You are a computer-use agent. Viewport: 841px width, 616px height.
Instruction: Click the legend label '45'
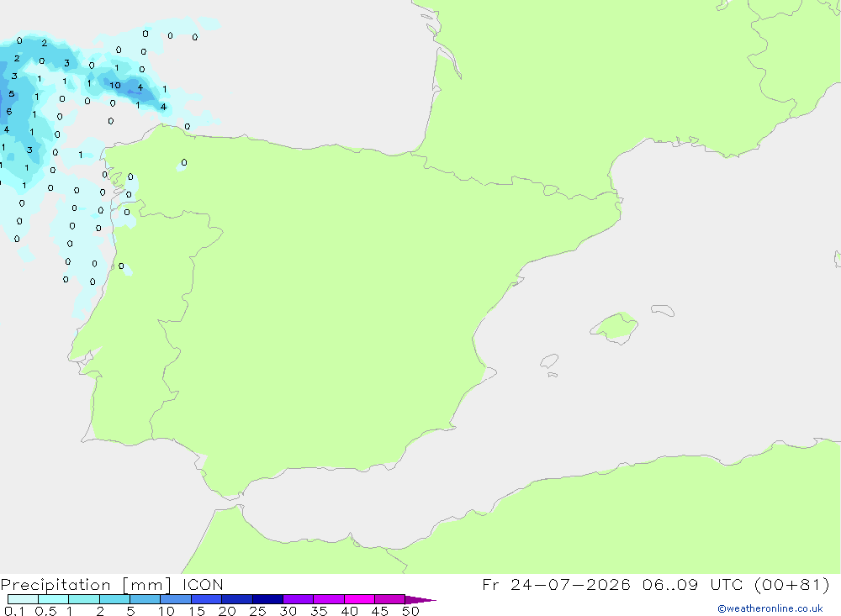[x=380, y=611]
